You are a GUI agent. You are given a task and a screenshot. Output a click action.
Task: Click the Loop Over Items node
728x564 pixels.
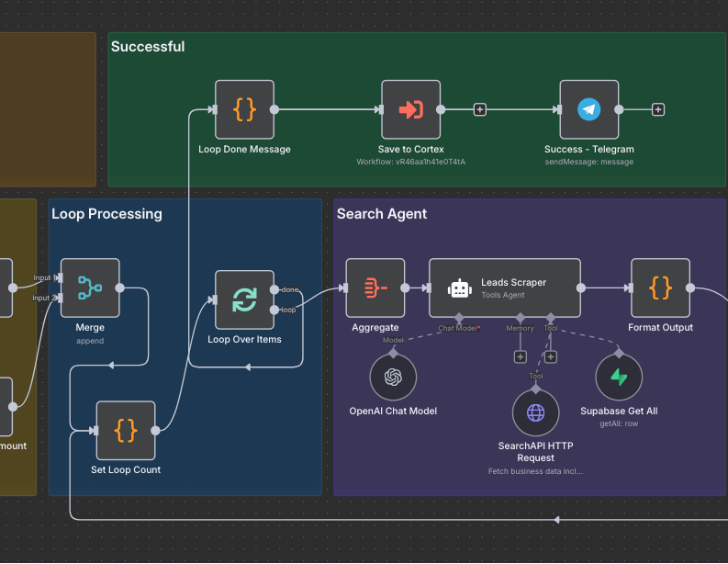(x=244, y=299)
